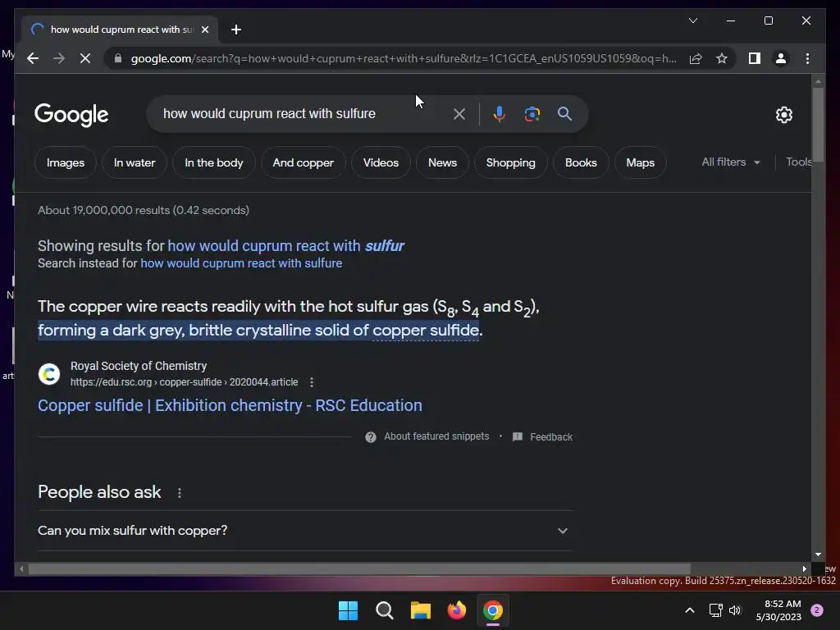Open corrected 'sulfur' search suggestion link
This screenshot has height=630, width=840.
point(285,246)
